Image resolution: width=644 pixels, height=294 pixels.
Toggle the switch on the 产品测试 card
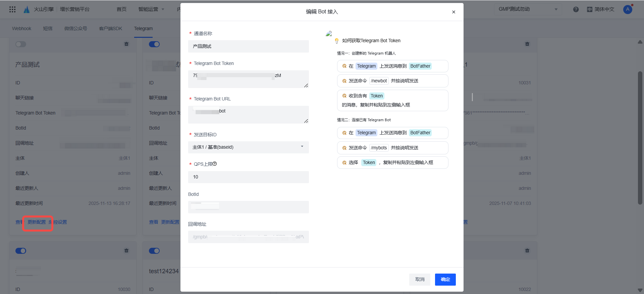[21, 44]
